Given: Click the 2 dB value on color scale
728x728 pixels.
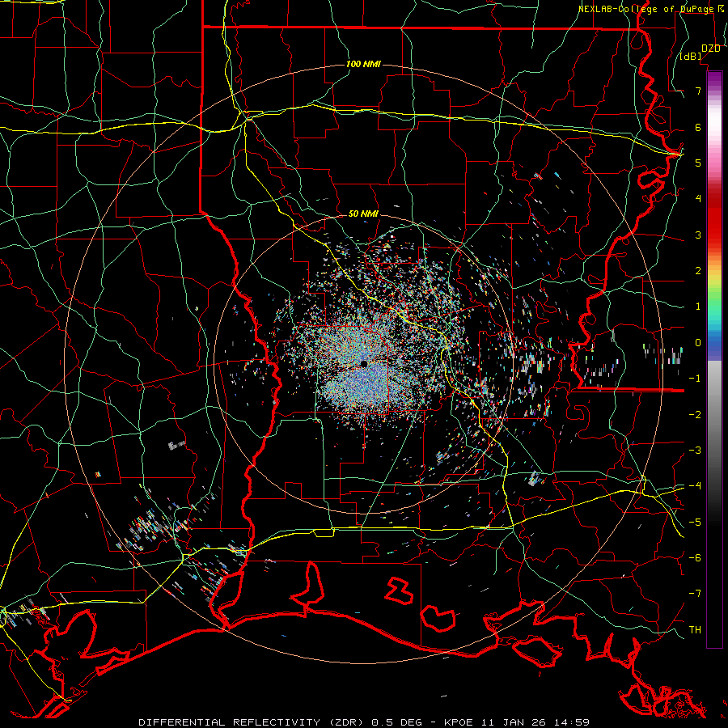Looking at the screenshot, I should pos(698,271).
